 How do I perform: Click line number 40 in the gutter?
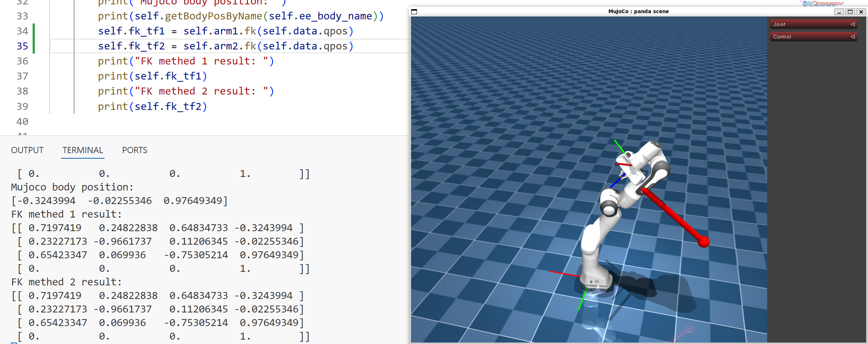coord(22,122)
